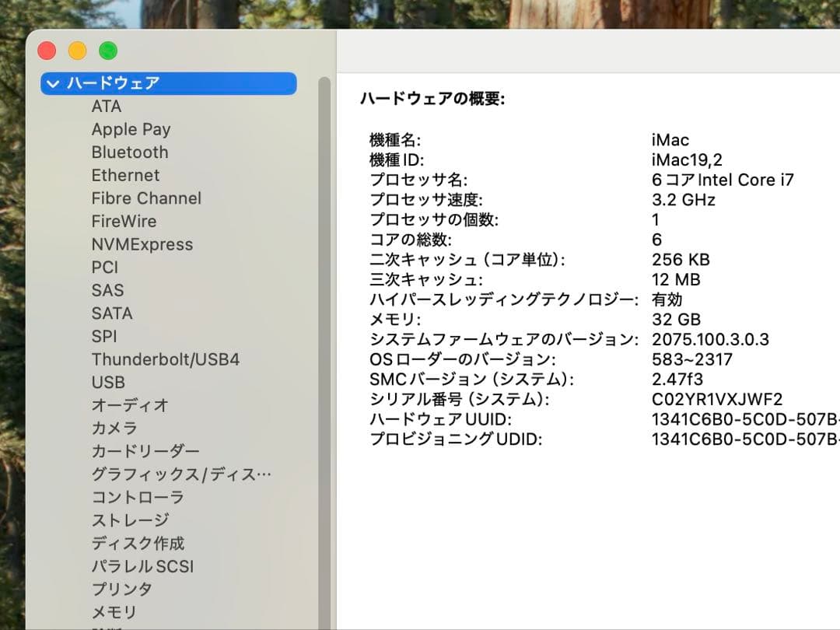
Task: Select ATA in the sidebar
Action: [x=107, y=106]
